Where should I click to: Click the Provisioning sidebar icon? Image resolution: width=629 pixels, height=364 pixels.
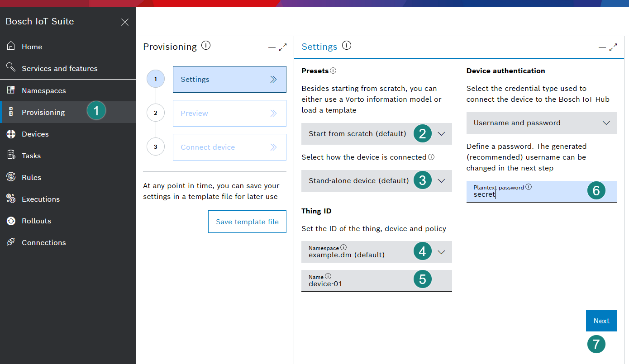tap(11, 112)
